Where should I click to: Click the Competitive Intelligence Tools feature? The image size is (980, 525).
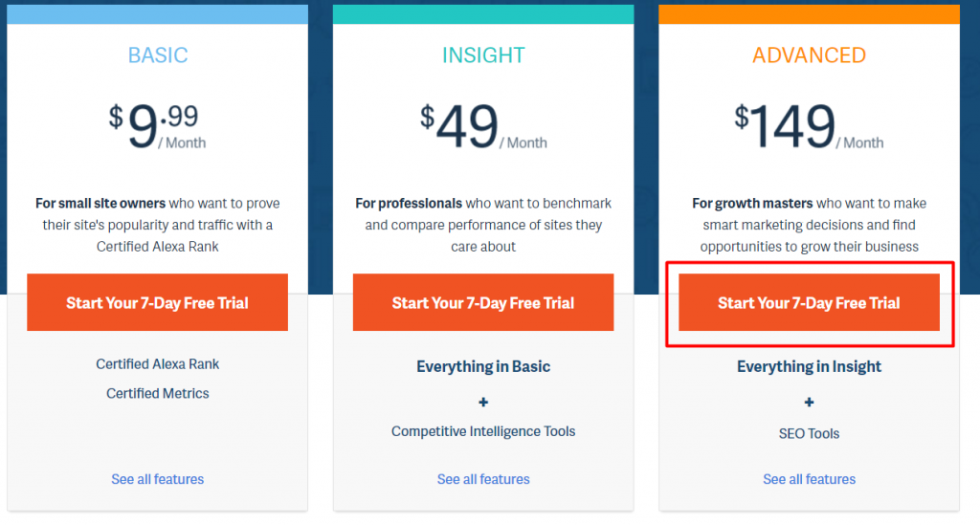[x=483, y=431]
